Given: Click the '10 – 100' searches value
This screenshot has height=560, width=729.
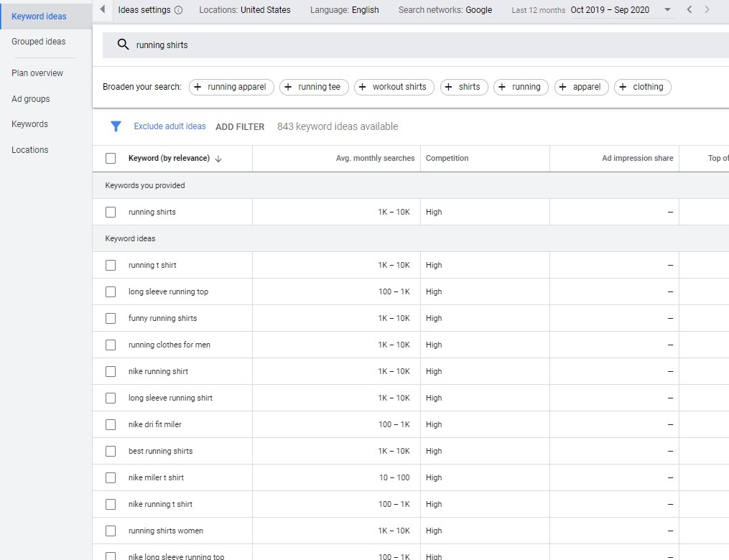Looking at the screenshot, I should click(x=394, y=477).
